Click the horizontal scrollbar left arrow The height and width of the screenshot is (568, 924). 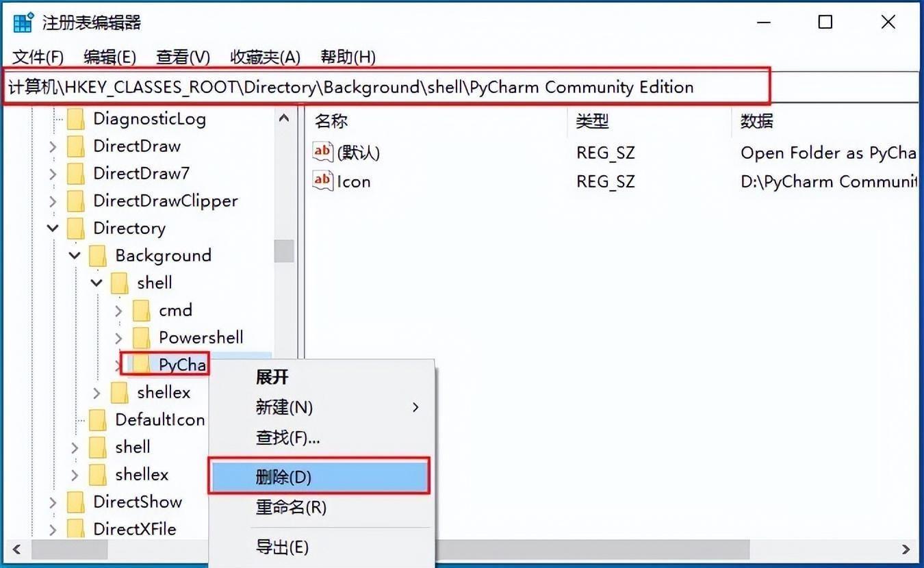point(17,549)
